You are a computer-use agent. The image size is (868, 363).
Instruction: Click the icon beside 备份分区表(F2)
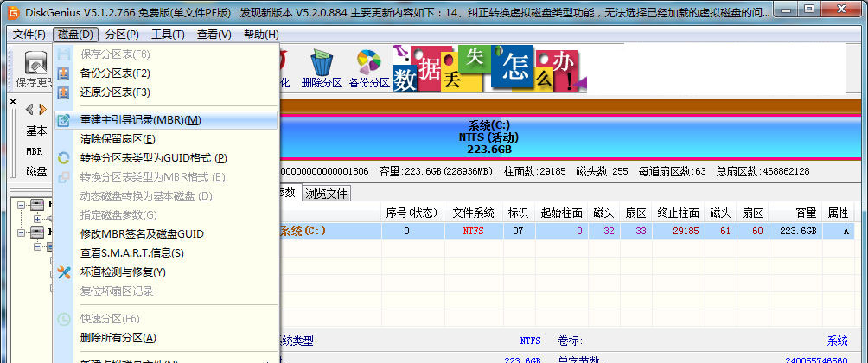(x=64, y=73)
